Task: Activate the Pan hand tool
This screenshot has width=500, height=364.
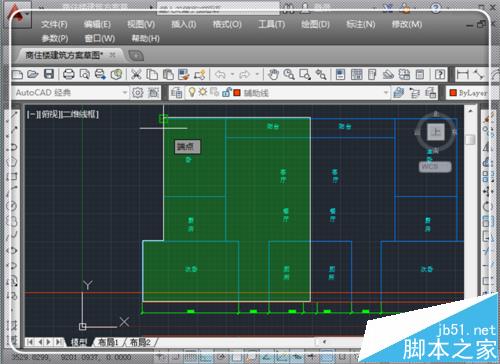Action: (x=273, y=74)
